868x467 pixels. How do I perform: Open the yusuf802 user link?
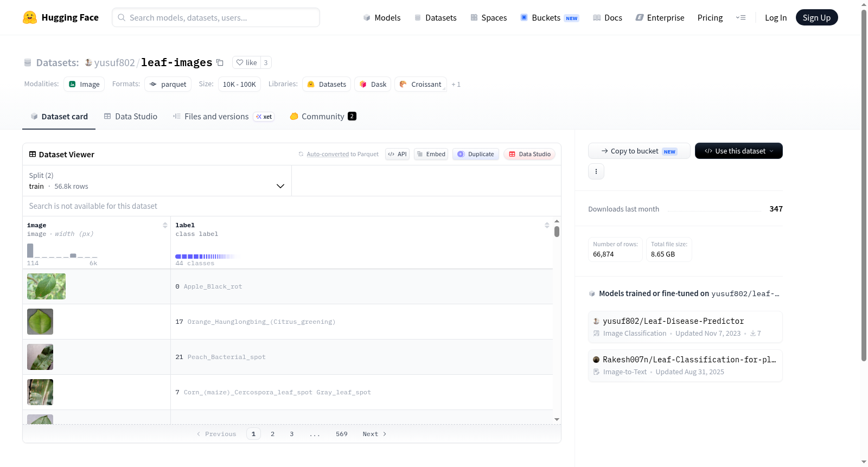[114, 62]
